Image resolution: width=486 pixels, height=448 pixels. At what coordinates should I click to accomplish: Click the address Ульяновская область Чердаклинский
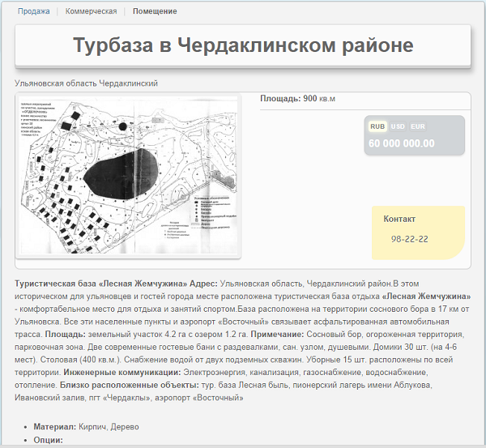tap(86, 83)
